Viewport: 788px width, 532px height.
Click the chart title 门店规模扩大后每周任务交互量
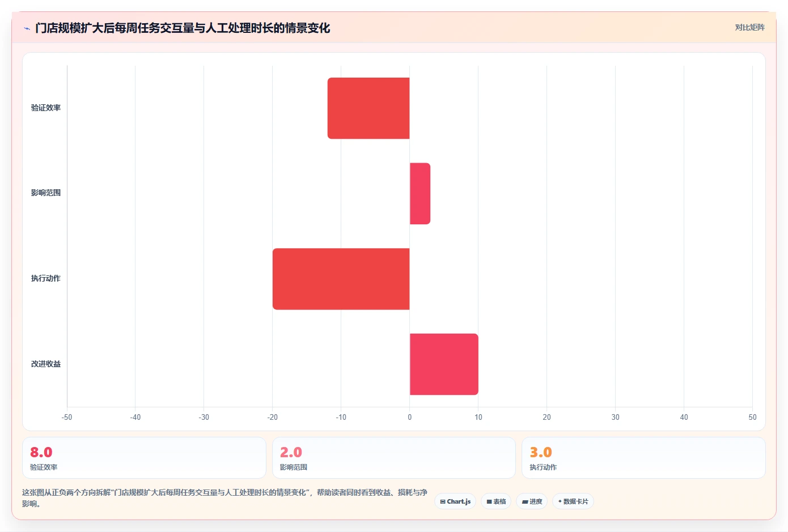183,28
